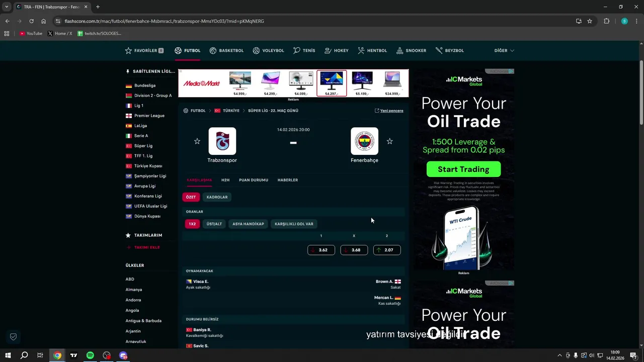This screenshot has height=362, width=644.
Task: Open player Visca E.
Action: (201, 282)
